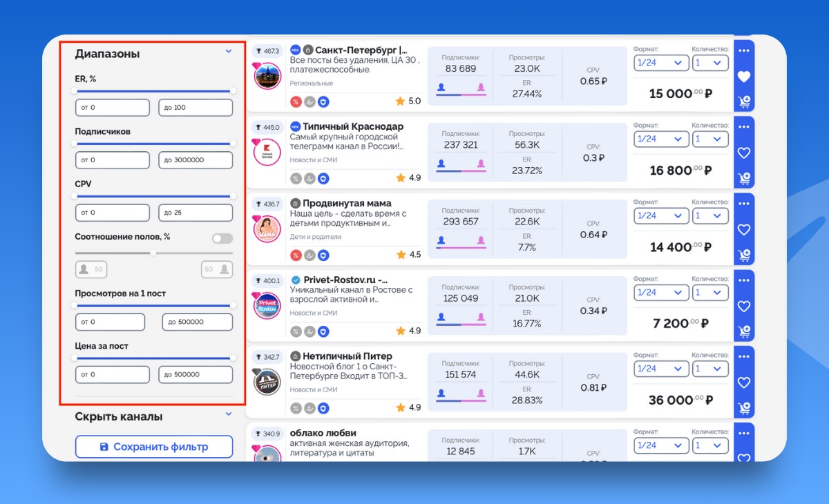
Task: Open Продвинутая мама channel title
Action: (x=347, y=204)
